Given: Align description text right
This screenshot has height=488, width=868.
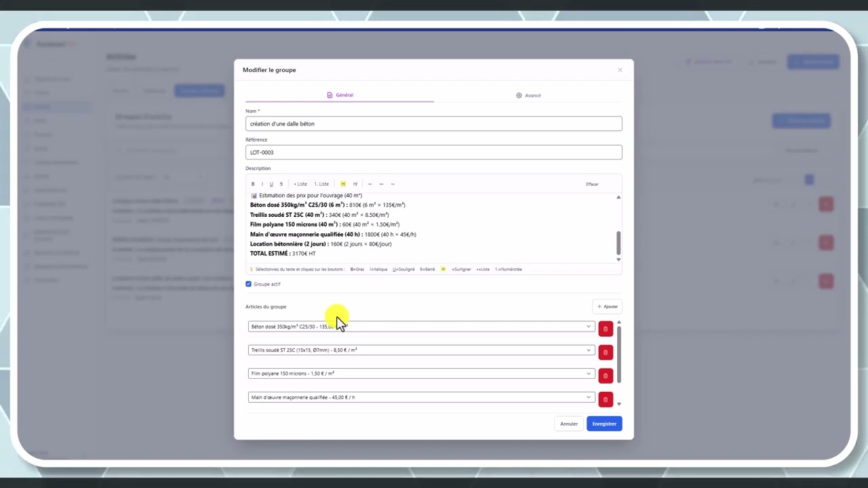Looking at the screenshot, I should pos(392,184).
